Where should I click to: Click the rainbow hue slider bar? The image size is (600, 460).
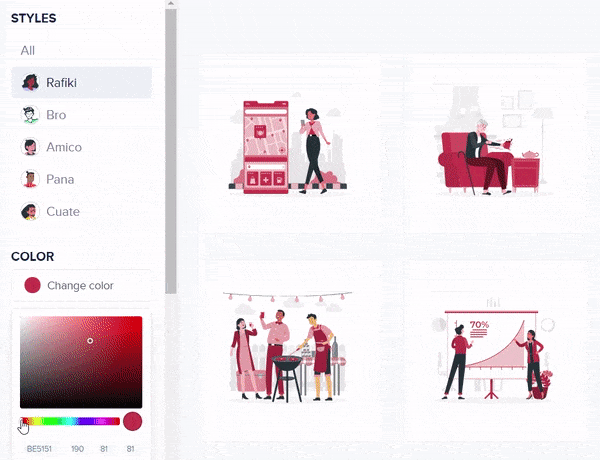pyautogui.click(x=70, y=421)
